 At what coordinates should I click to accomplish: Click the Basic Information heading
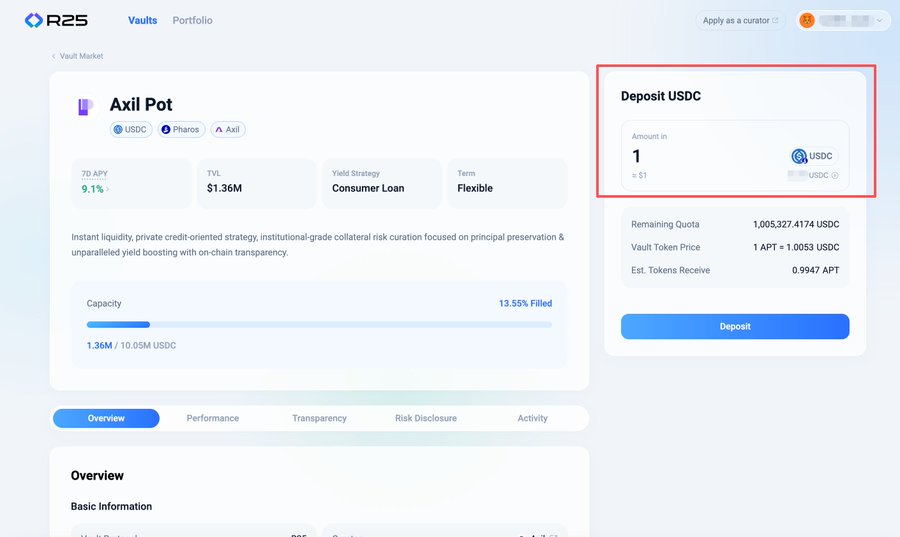pos(111,507)
